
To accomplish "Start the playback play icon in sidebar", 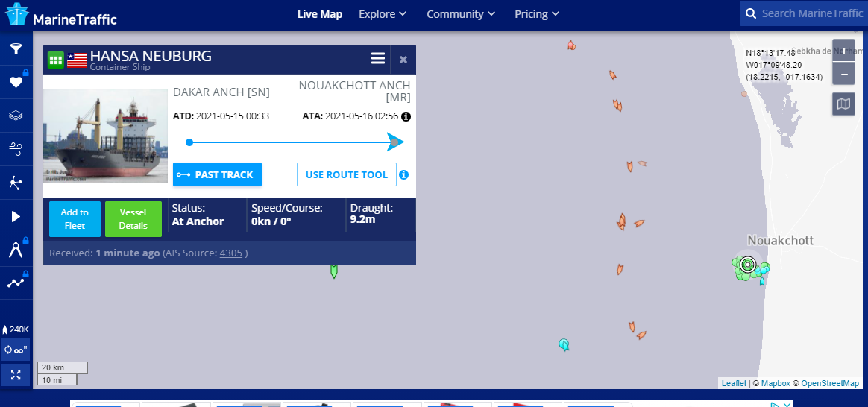I will tap(16, 216).
